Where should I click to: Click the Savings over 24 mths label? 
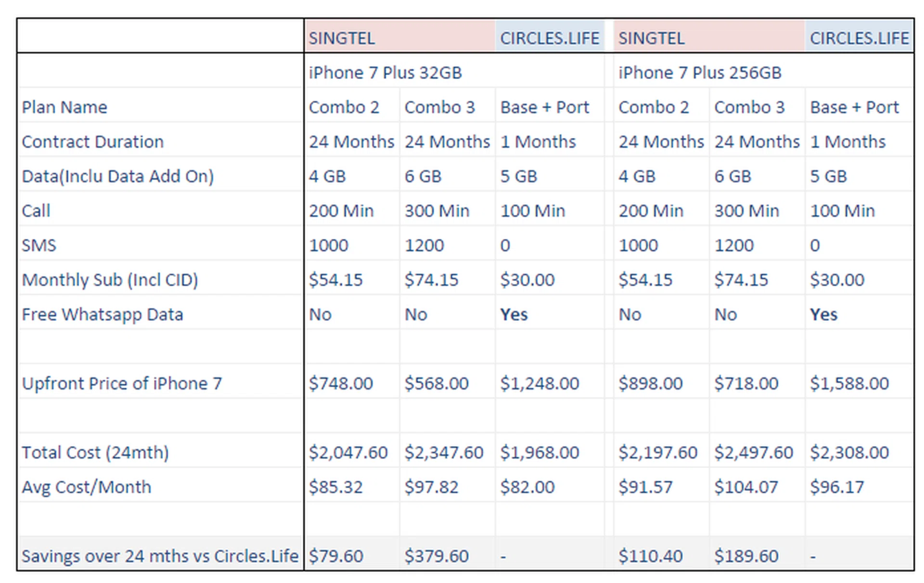[x=160, y=556]
